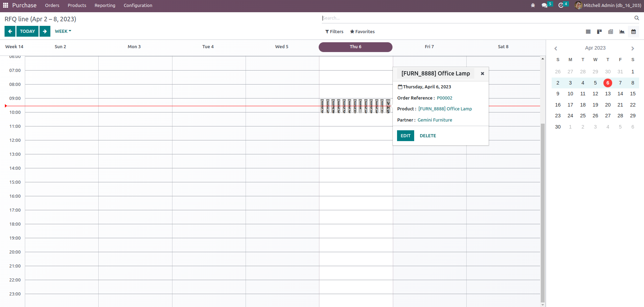Image resolution: width=644 pixels, height=307 pixels.
Task: Switch to list view
Action: coord(588,32)
